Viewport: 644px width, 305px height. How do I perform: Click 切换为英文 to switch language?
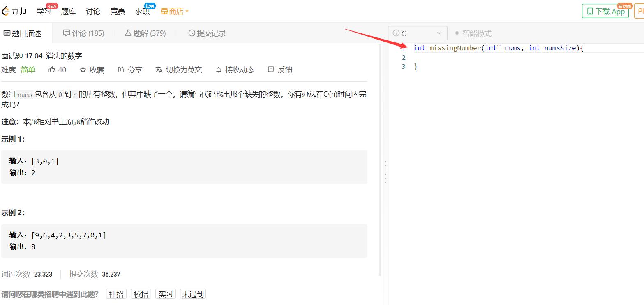pos(184,70)
